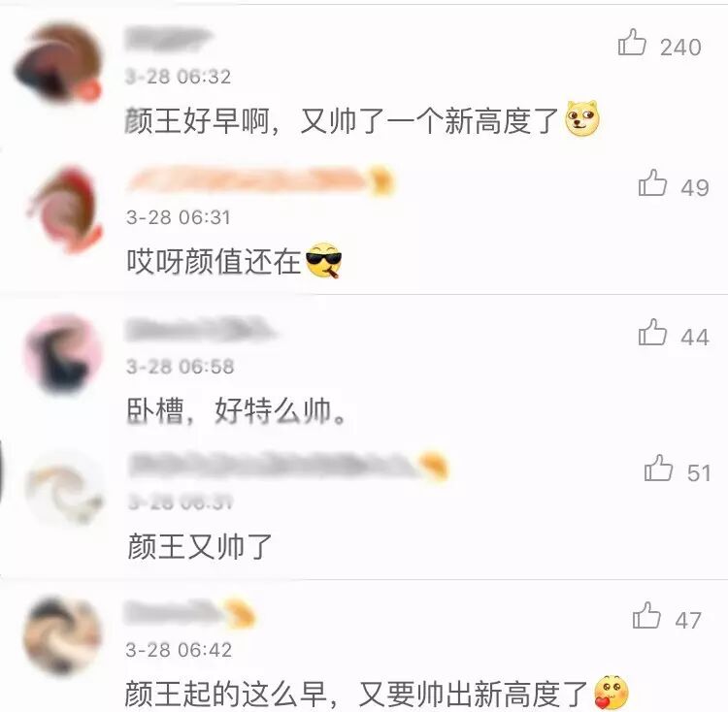Tap the blurred orange username above 3-28 06:31
The image size is (728, 712).
pyautogui.click(x=260, y=180)
